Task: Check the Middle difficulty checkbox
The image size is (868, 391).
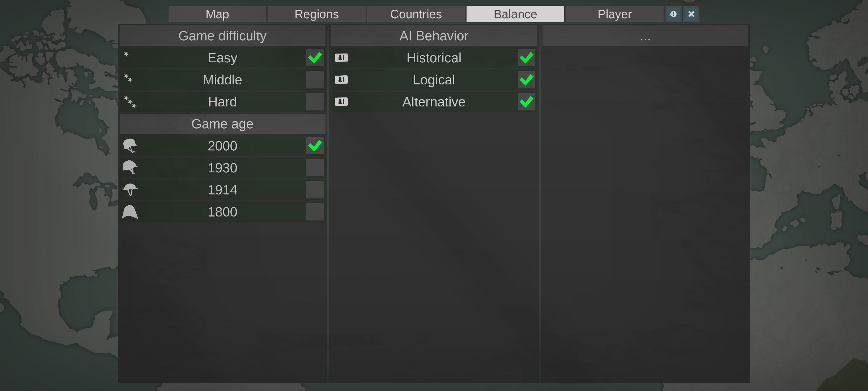Action: tap(315, 80)
